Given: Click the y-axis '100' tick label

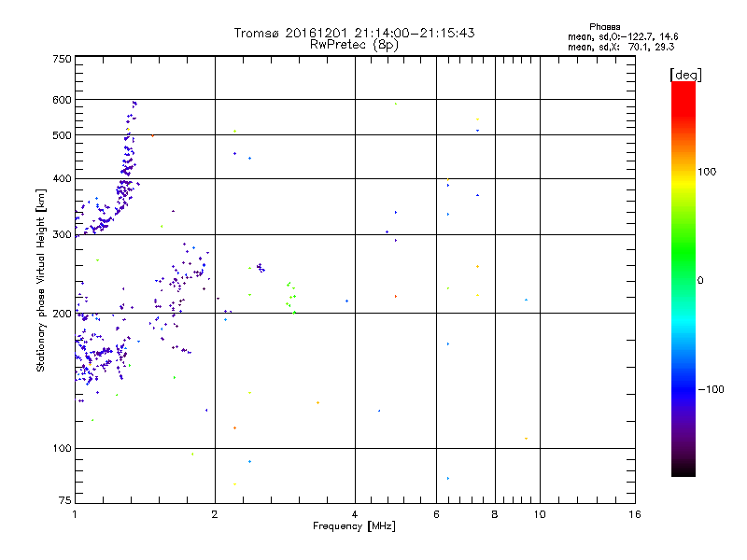Looking at the screenshot, I should [x=62, y=448].
